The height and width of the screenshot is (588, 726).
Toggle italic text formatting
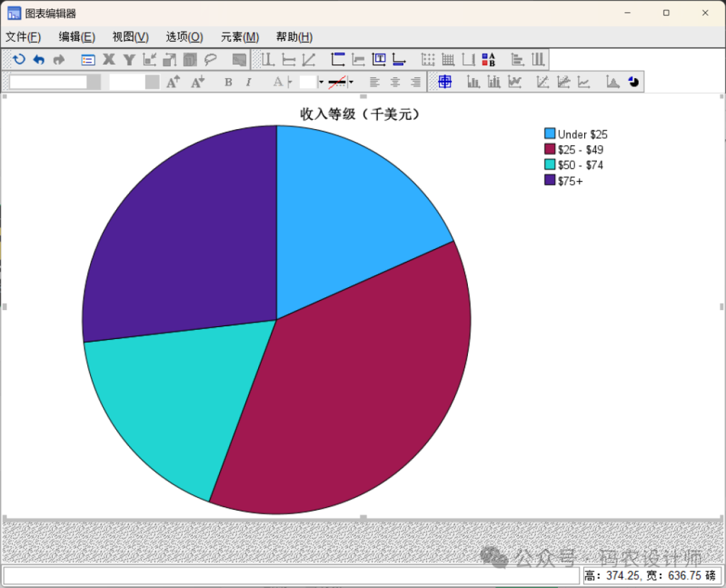pyautogui.click(x=248, y=82)
